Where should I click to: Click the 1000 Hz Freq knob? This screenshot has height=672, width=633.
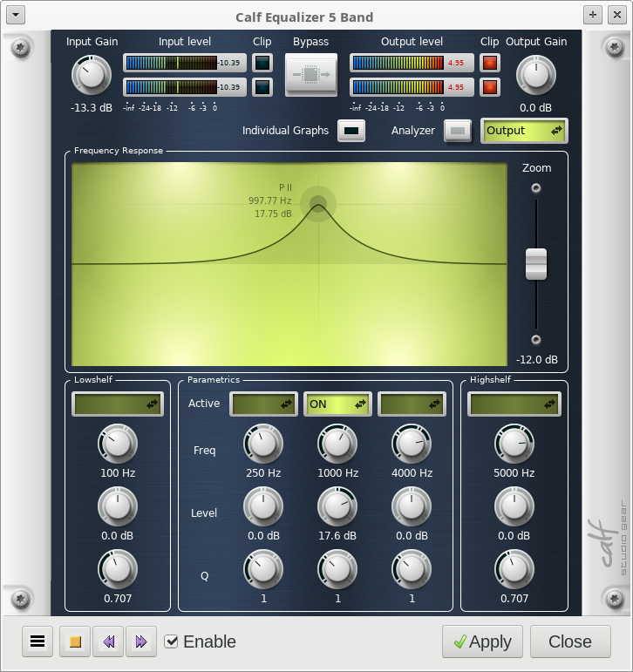[337, 444]
